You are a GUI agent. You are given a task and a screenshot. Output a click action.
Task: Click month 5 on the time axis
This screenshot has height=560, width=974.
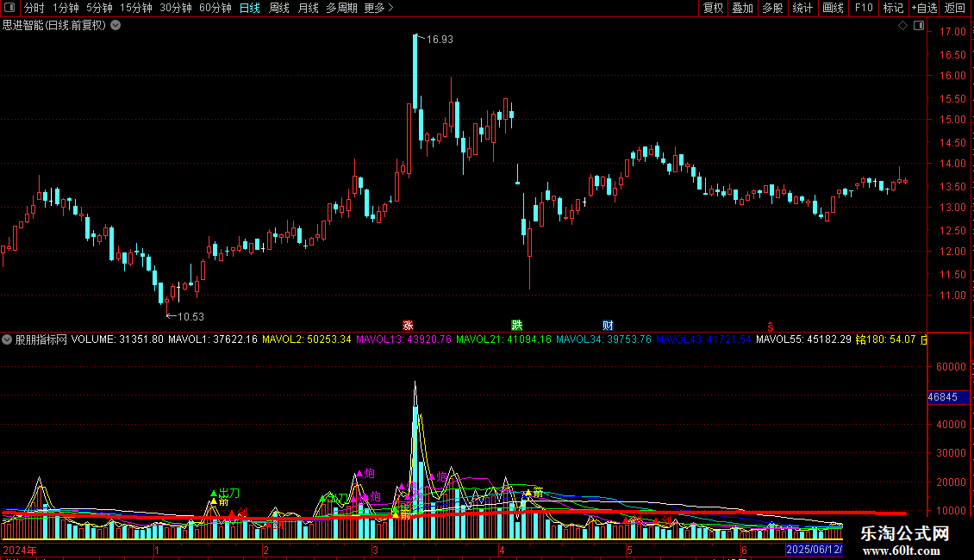pyautogui.click(x=629, y=551)
